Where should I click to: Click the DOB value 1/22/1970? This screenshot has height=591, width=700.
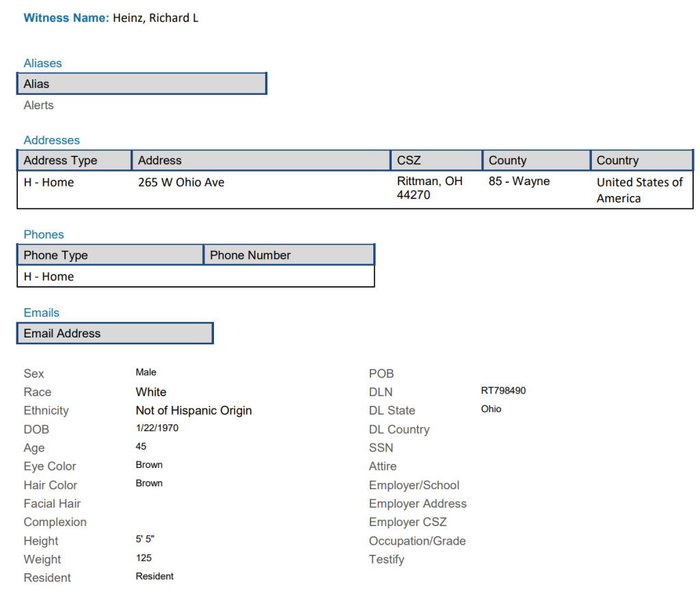pyautogui.click(x=157, y=428)
